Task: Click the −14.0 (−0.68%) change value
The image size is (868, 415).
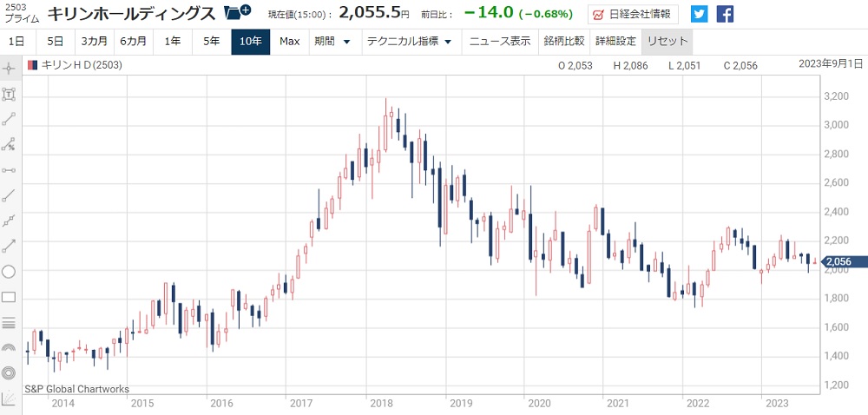Action: point(518,13)
